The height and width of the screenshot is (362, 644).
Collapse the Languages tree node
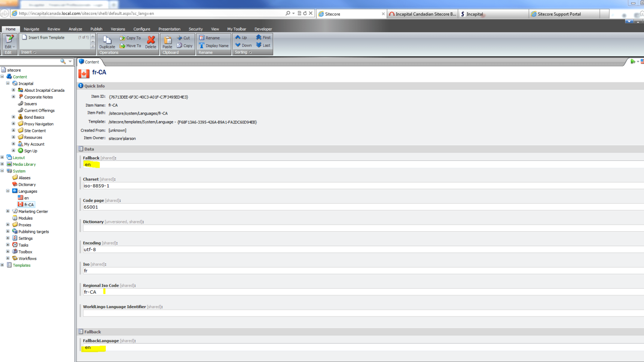(x=8, y=191)
